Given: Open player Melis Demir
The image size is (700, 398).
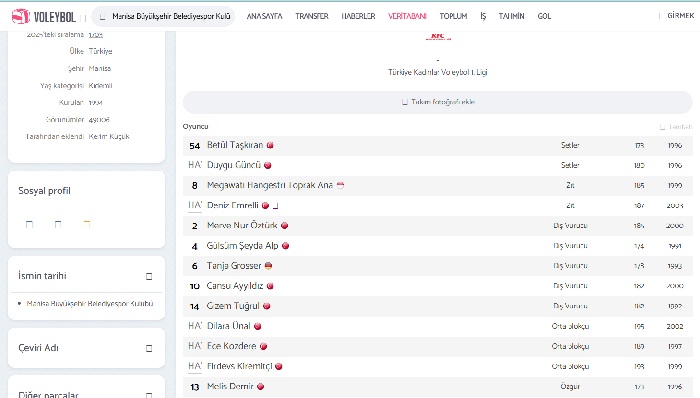Looking at the screenshot, I should pos(230,386).
